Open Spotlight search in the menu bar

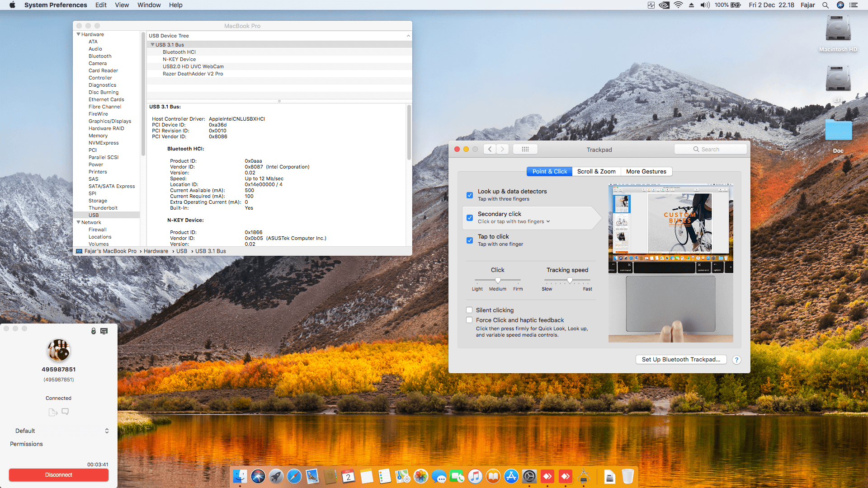pos(826,5)
